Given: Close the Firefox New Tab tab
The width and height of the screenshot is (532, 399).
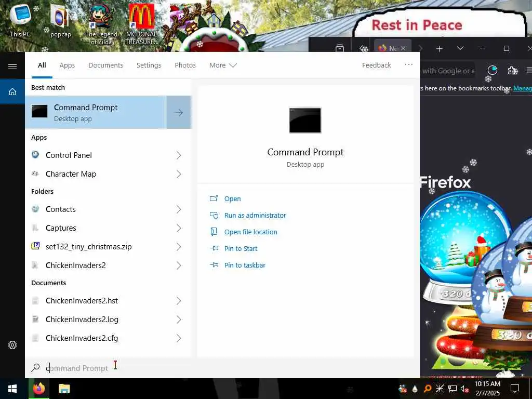Looking at the screenshot, I should coord(403,48).
